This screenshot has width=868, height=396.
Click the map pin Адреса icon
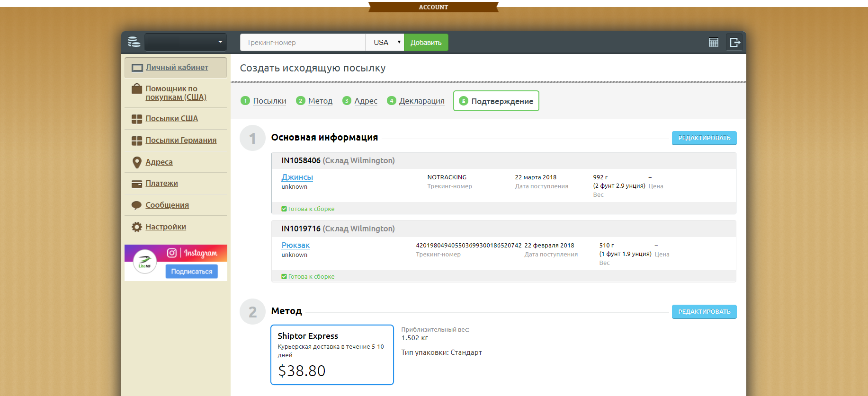point(137,162)
